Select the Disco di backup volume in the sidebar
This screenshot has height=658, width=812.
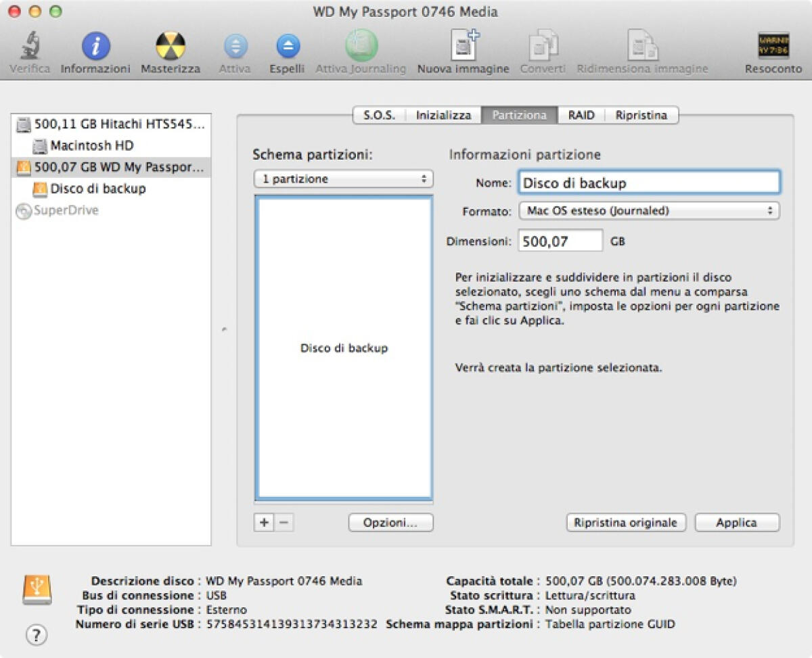111,189
